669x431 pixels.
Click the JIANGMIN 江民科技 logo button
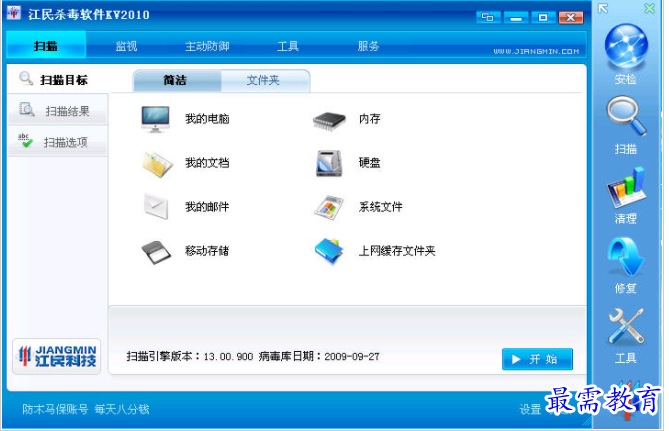pyautogui.click(x=57, y=357)
